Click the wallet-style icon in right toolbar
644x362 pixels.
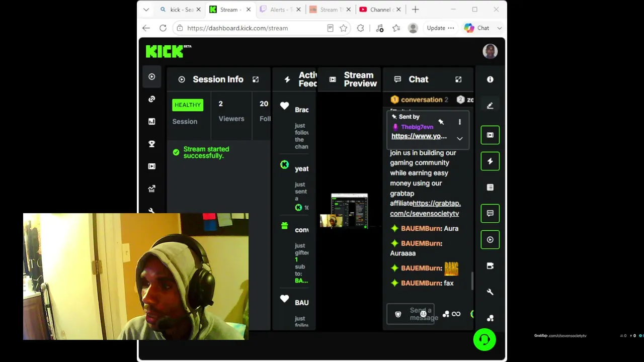pos(490,265)
